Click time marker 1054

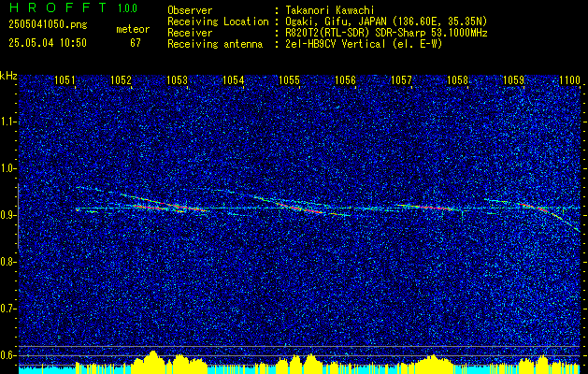pos(234,79)
